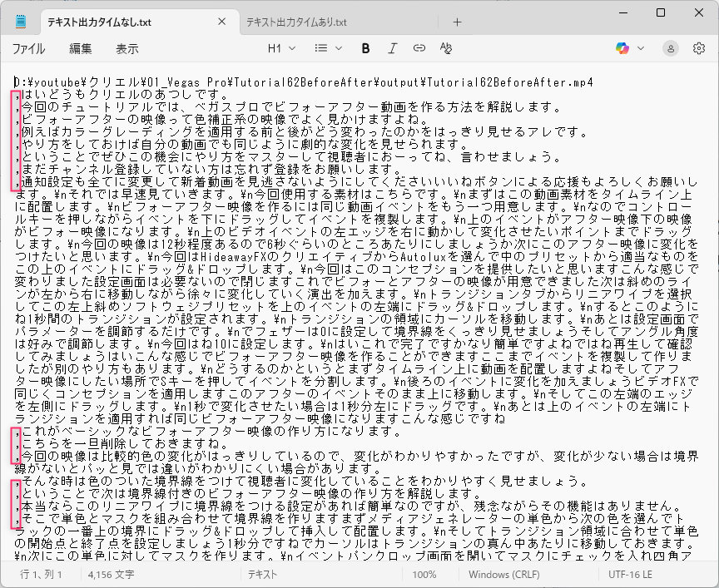Open the 表示 menu
Image resolution: width=719 pixels, height=588 pixels.
point(126,48)
